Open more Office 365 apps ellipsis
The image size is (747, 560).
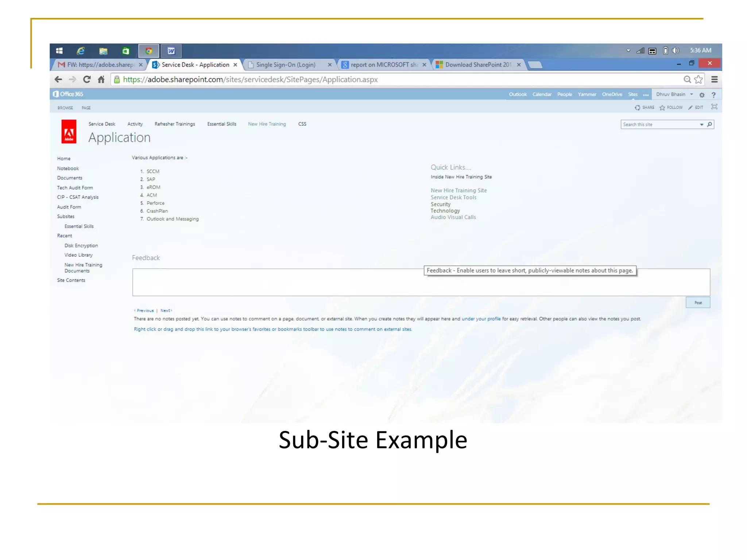point(646,95)
